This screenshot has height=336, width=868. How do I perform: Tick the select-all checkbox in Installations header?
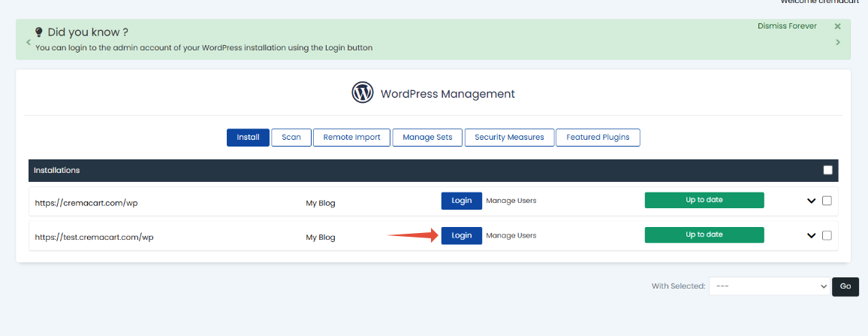coord(827,170)
